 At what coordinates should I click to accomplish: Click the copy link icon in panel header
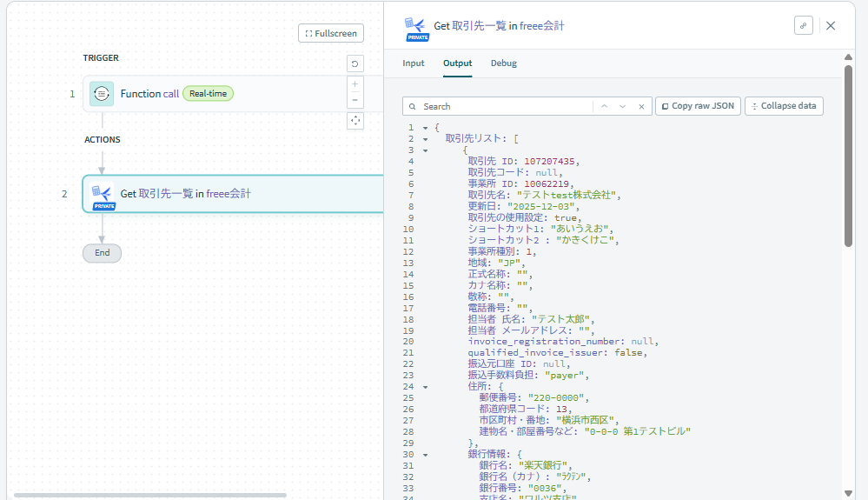tap(803, 25)
